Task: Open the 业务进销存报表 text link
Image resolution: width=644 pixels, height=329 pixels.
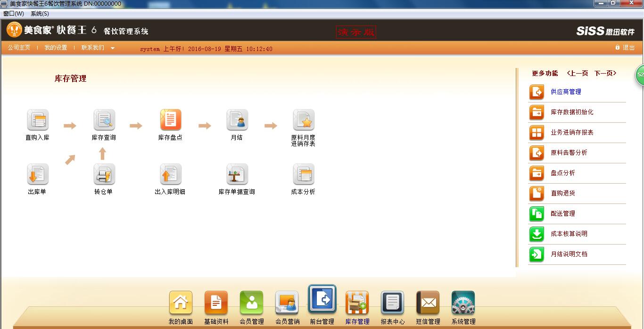Action: [572, 133]
